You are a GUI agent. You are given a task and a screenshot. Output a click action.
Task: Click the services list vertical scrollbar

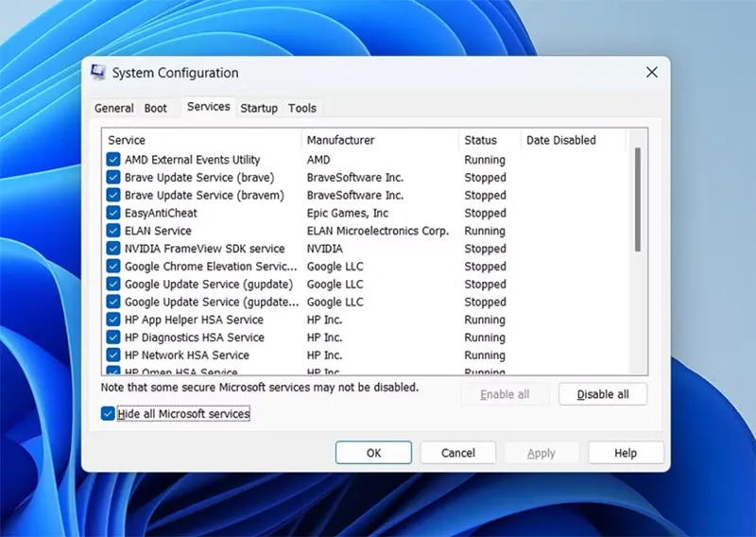tap(639, 199)
